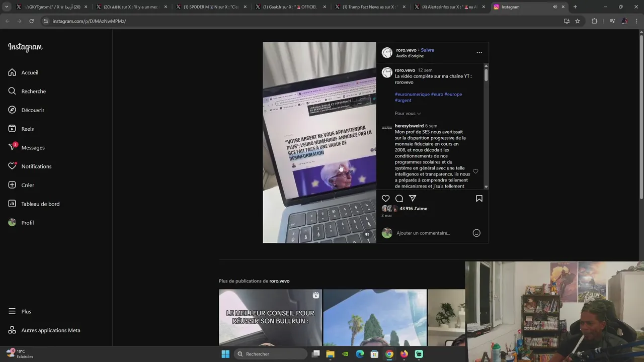Unmute the video via speaker icon
The width and height of the screenshot is (644, 362).
click(367, 234)
